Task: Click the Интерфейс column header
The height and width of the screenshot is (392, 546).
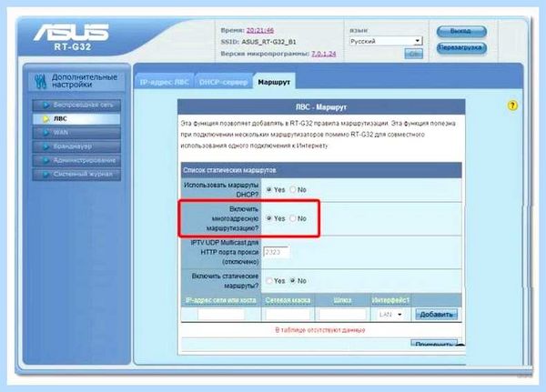Action: (x=390, y=300)
